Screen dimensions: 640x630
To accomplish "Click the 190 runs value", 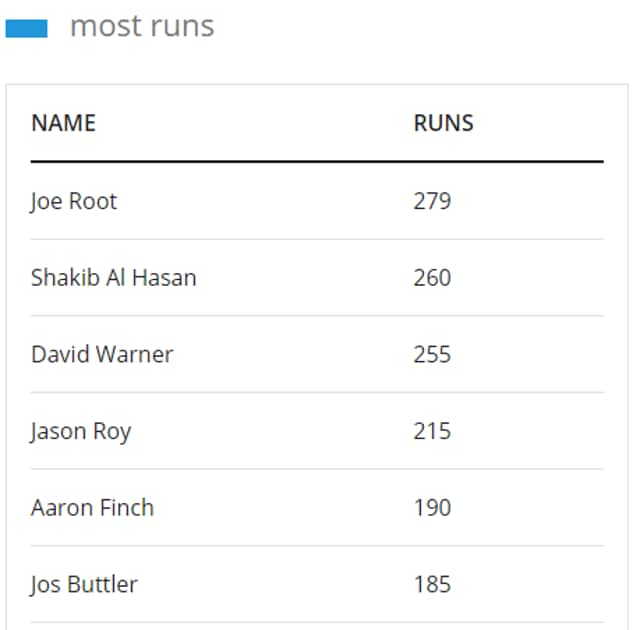I will point(432,508).
